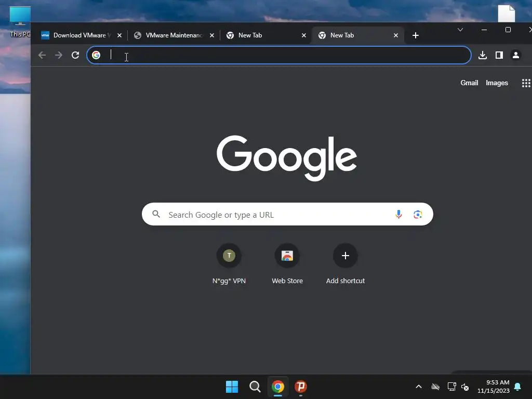Viewport: 532px width, 399px height.
Task: Click the magnifier icon in search box
Action: pyautogui.click(x=156, y=214)
